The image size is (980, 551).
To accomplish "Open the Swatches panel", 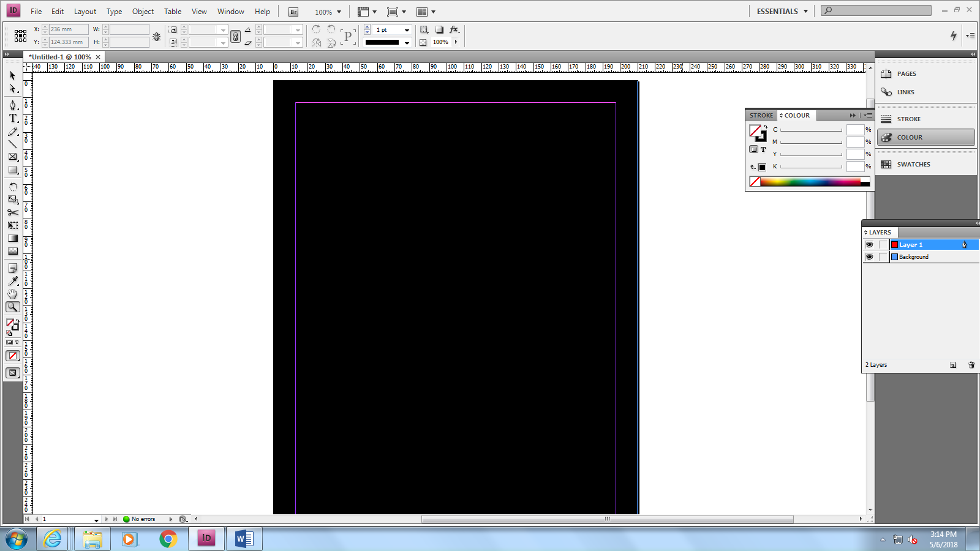I will (x=913, y=164).
